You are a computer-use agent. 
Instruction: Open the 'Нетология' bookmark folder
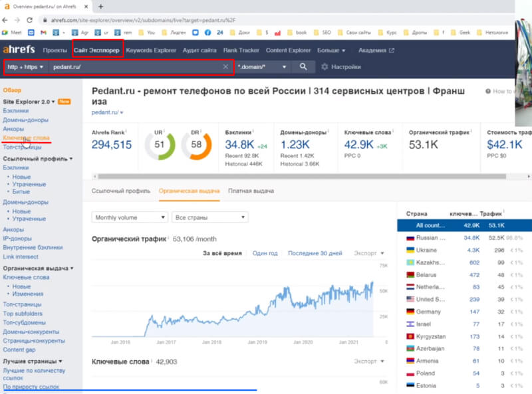pos(493,33)
